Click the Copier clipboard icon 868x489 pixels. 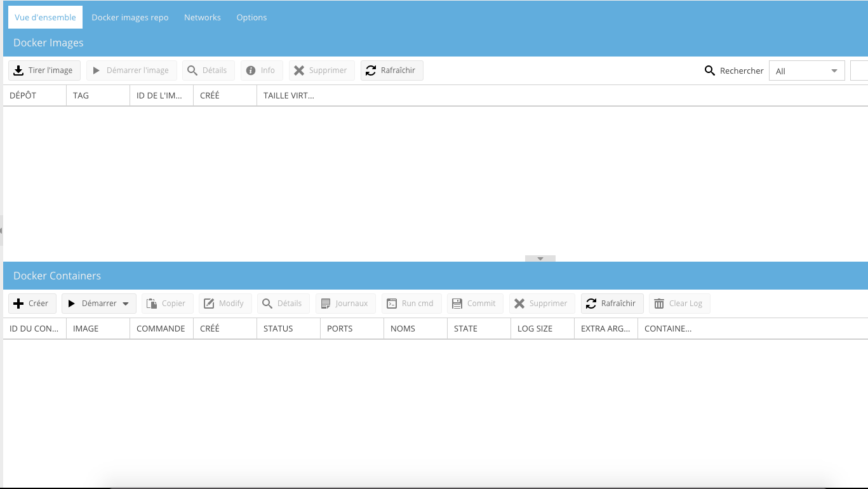pyautogui.click(x=152, y=304)
